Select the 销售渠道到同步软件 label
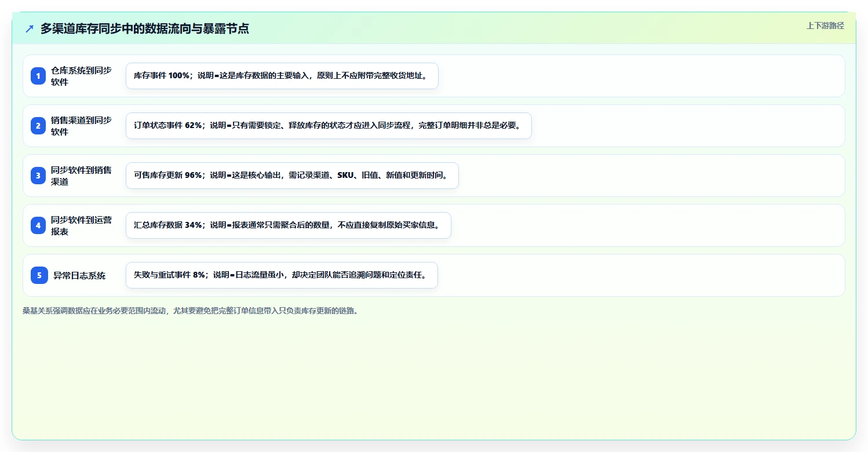868x452 pixels. [x=81, y=126]
